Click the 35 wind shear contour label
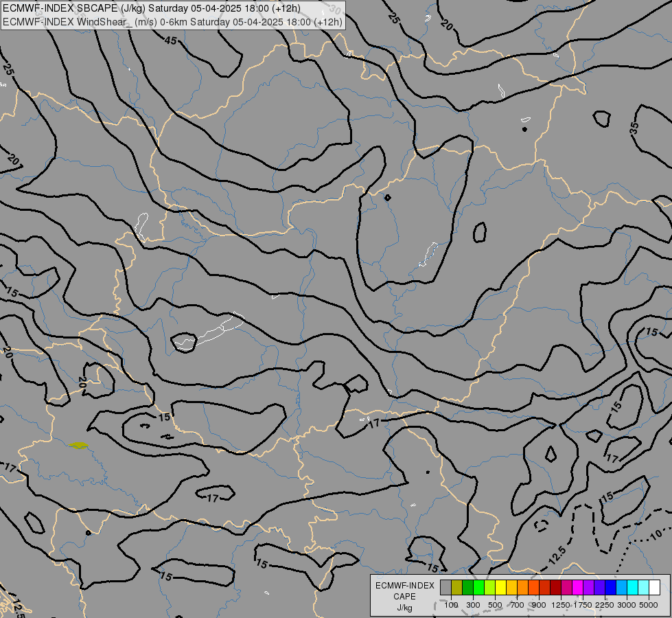This screenshot has height=618, width=672. coord(635,128)
